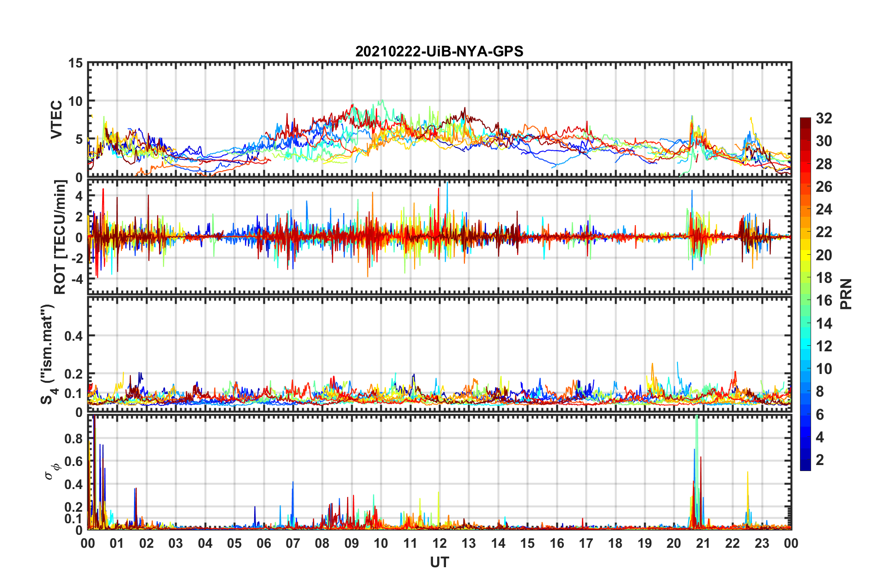Pick the 2 tick on the PRN colorbar
The width and height of the screenshot is (879, 588).
tap(820, 460)
